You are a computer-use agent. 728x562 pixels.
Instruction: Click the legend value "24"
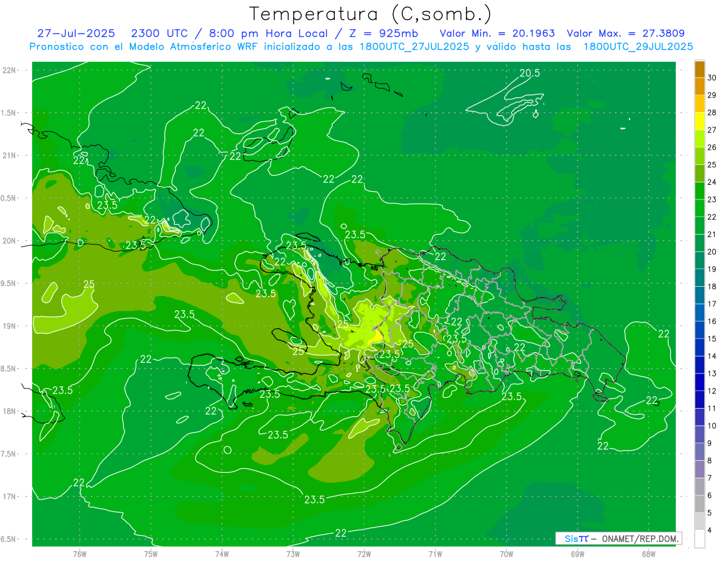click(712, 182)
